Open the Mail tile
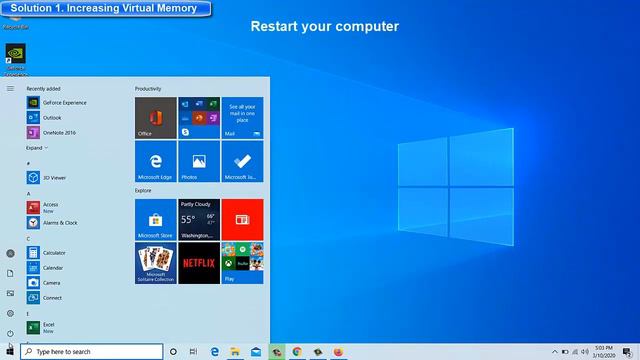 coord(242,118)
